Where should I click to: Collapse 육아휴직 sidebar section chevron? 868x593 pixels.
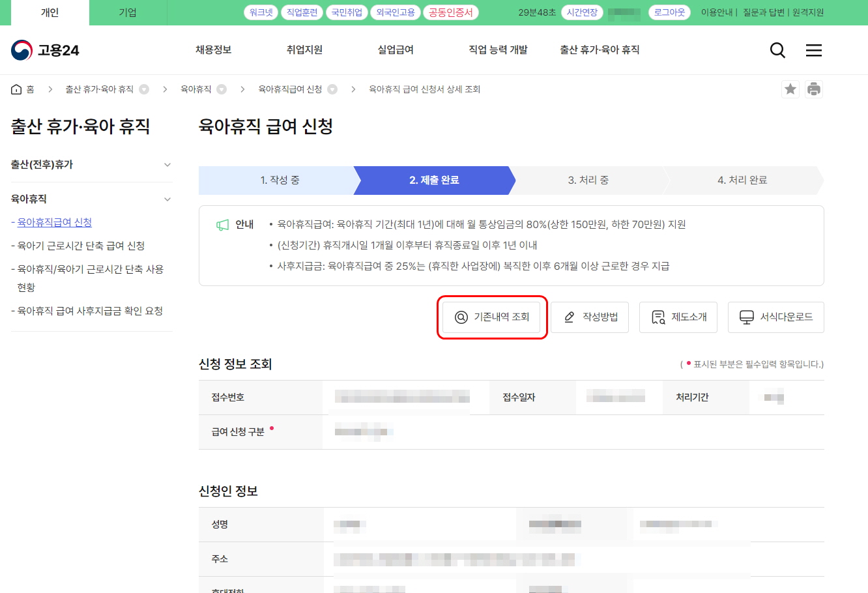(167, 199)
